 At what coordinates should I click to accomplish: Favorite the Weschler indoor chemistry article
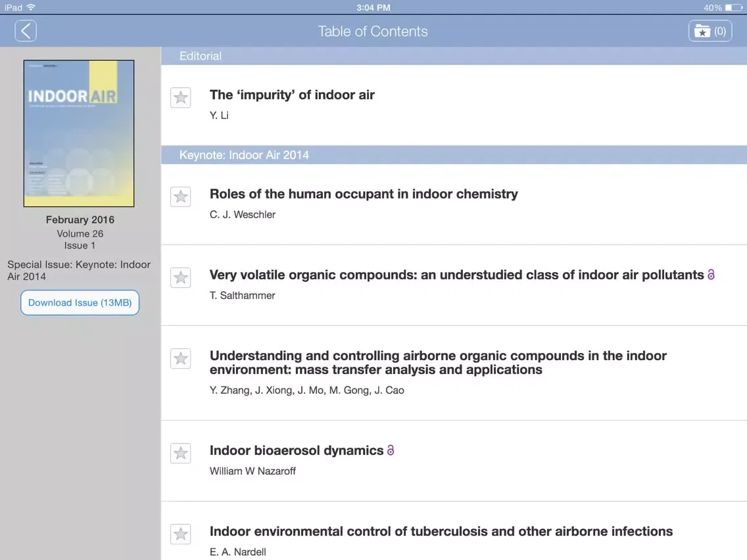(x=181, y=197)
